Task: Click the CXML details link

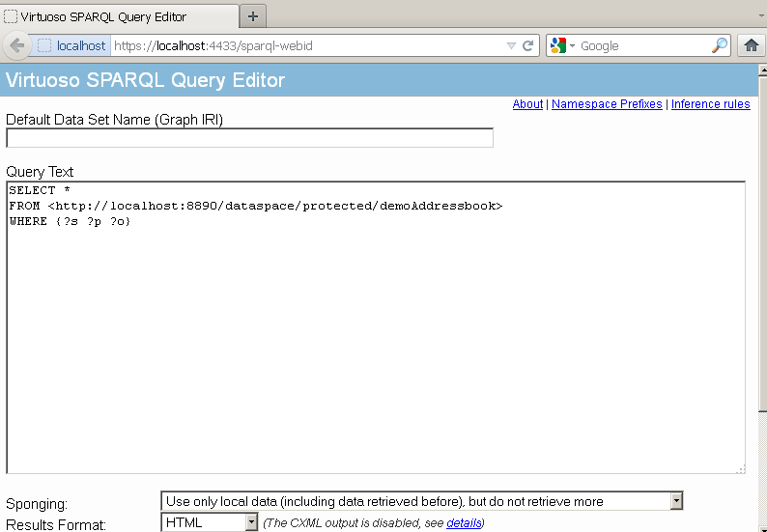Action: [x=463, y=523]
